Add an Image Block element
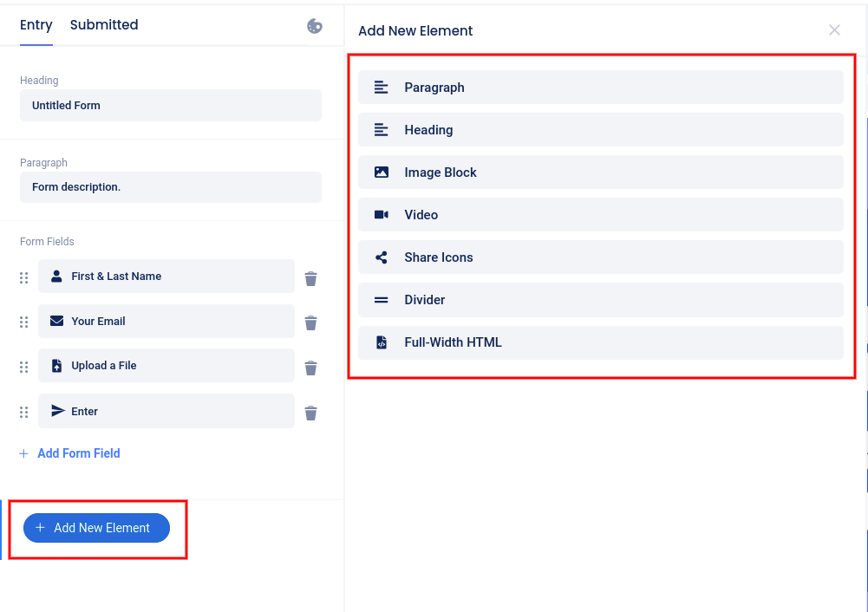The height and width of the screenshot is (612, 868). click(x=601, y=173)
